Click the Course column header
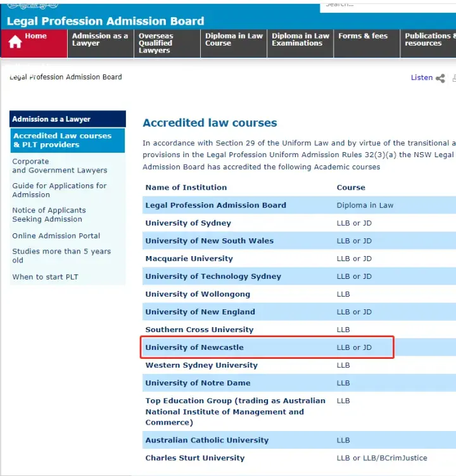 (x=351, y=188)
